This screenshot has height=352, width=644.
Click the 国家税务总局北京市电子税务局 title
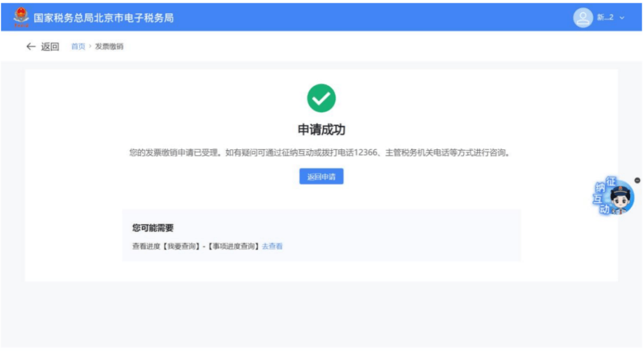pos(104,18)
